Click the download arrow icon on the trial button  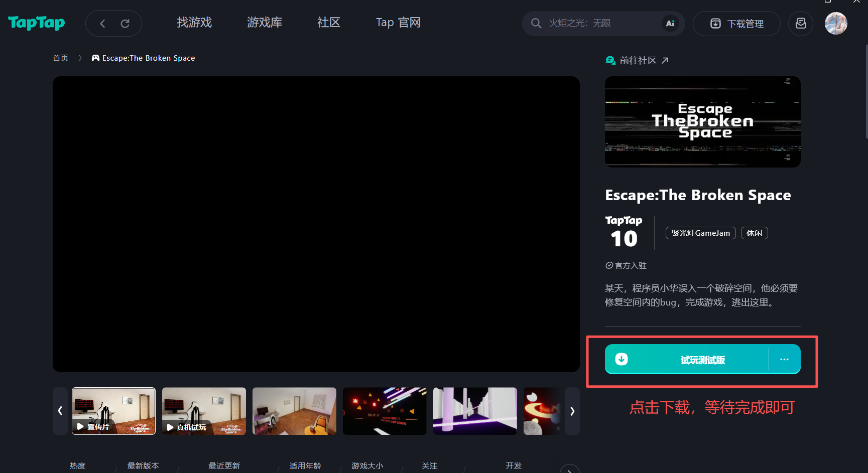(x=622, y=359)
